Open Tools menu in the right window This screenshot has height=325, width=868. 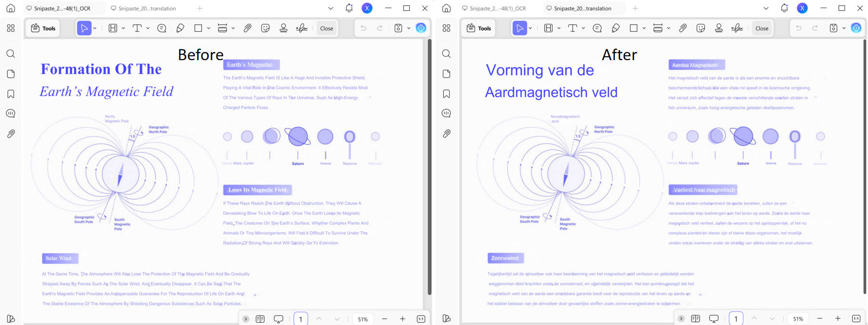click(479, 28)
